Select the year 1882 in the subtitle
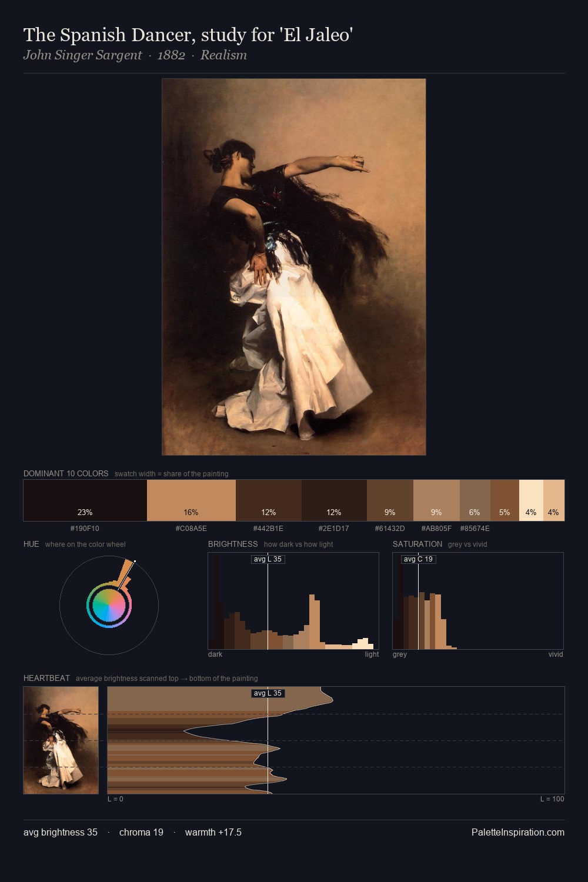Screen dimensions: 588x882 [171, 55]
